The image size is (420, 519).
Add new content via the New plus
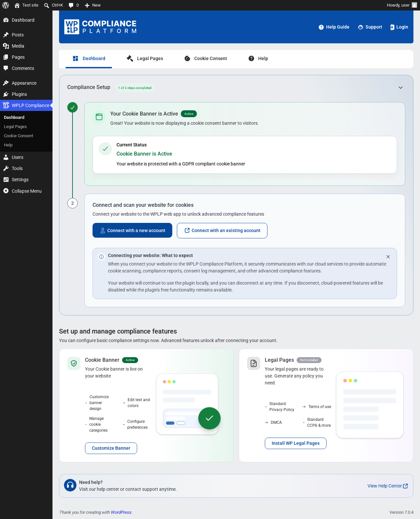point(87,5)
